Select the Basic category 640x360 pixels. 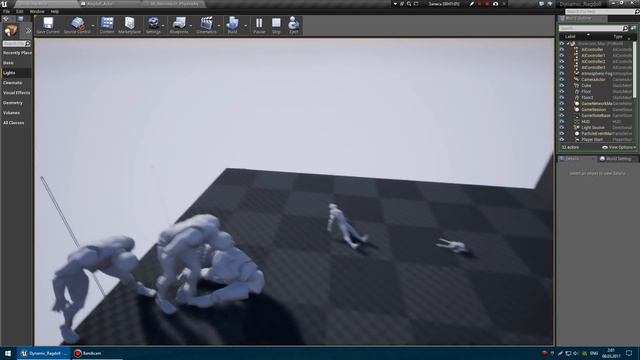click(x=16, y=63)
